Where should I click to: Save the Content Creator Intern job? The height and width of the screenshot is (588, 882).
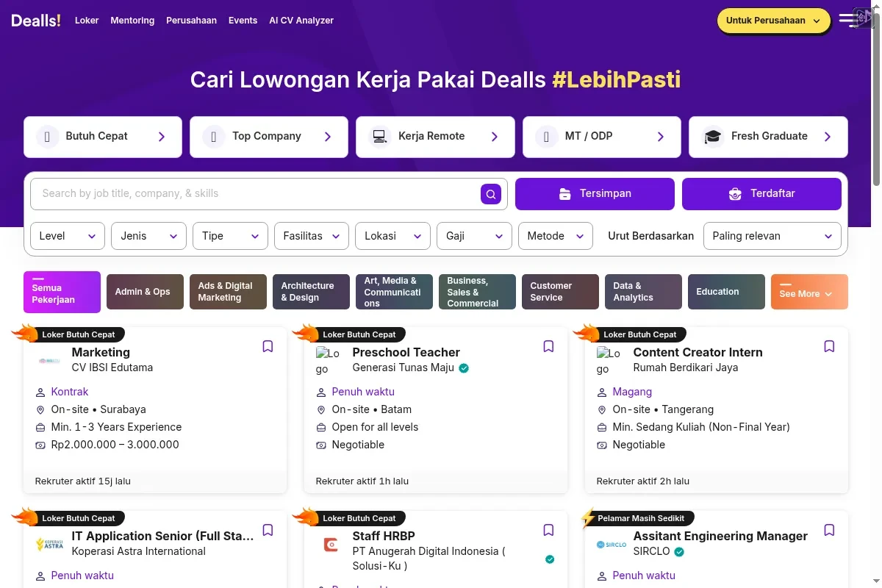point(829,346)
